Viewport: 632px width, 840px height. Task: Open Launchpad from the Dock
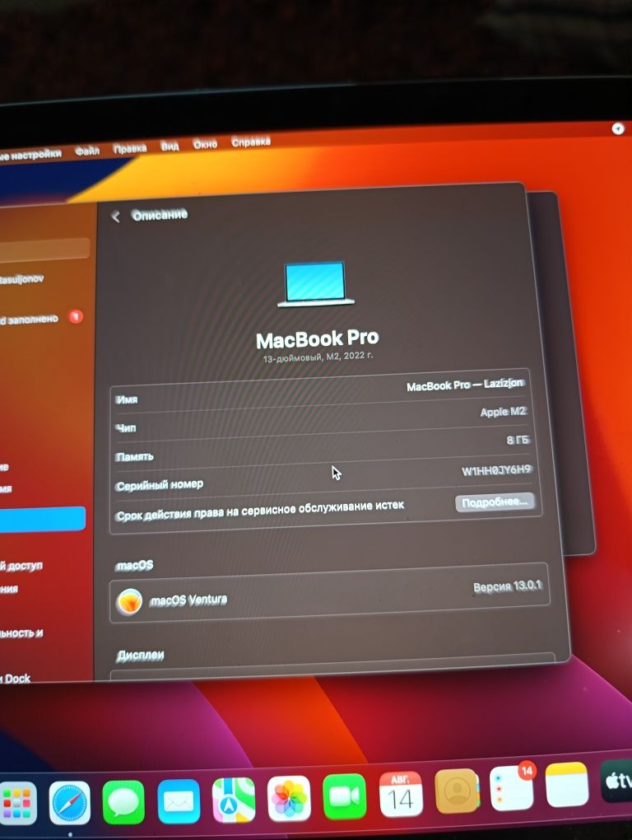17,802
